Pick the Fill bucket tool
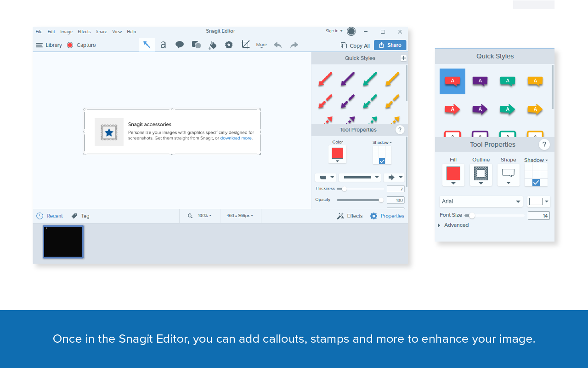 [x=212, y=45]
